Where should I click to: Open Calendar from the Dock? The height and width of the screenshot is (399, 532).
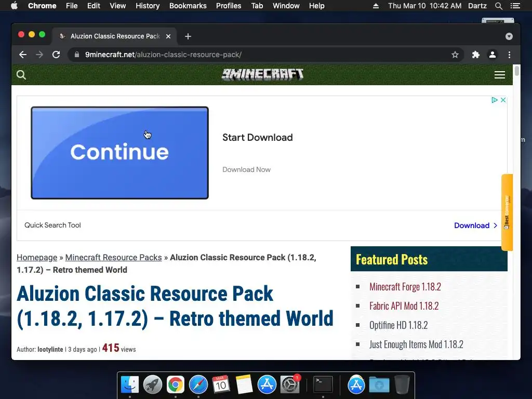point(221,385)
